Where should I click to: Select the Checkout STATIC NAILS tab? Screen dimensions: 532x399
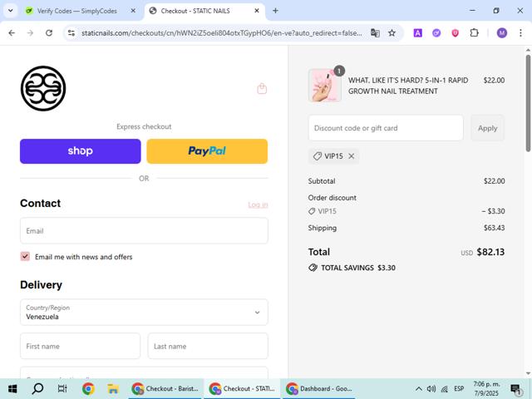(x=195, y=11)
